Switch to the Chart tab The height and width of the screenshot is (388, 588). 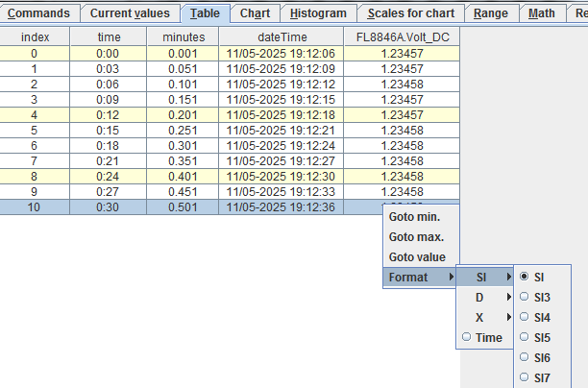coord(255,13)
